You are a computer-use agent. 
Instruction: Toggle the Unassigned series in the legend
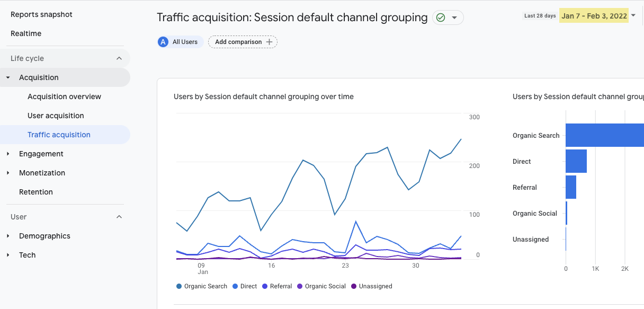(x=354, y=286)
